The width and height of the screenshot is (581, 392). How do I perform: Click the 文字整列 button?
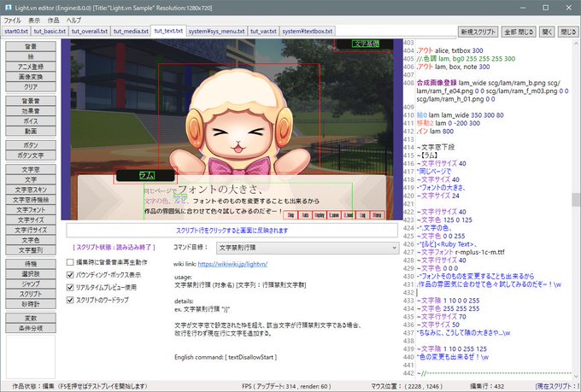coord(31,249)
